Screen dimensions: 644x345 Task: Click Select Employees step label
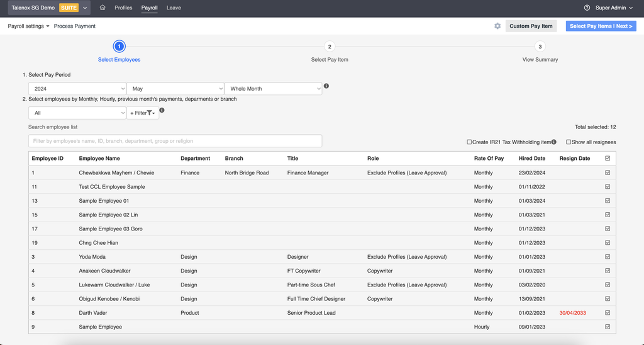[119, 60]
